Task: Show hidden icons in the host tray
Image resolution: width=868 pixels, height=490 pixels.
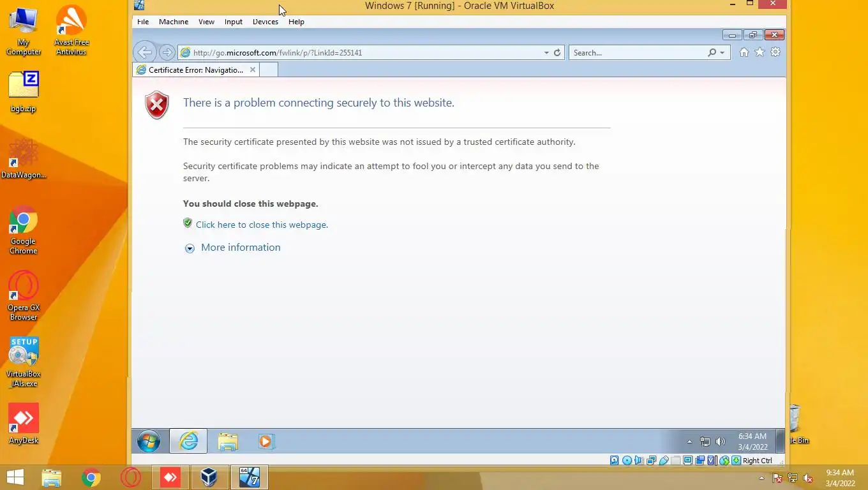Action: point(761,478)
